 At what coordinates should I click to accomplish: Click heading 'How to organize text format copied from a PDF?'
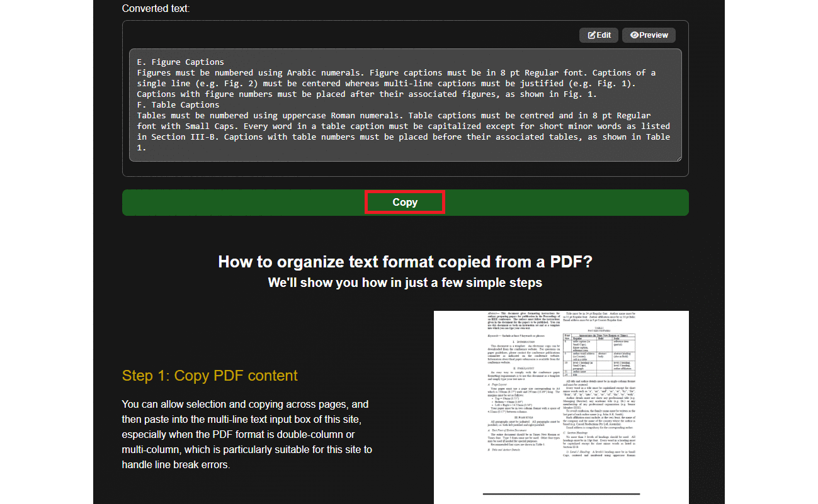point(405,262)
